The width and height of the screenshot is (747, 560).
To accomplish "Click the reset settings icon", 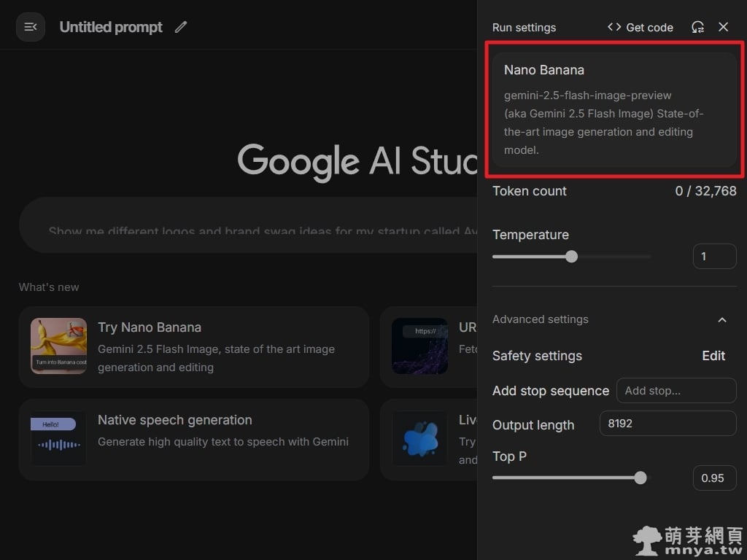I will pos(697,27).
